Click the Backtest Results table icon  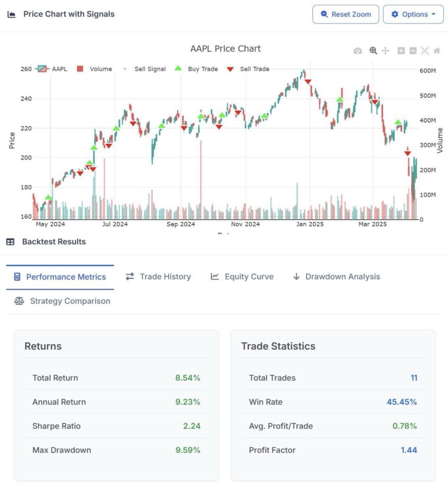pyautogui.click(x=10, y=242)
